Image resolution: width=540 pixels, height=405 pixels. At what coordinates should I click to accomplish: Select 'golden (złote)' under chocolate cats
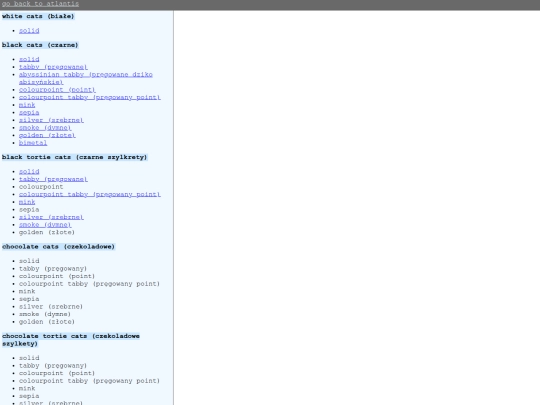tap(47, 321)
